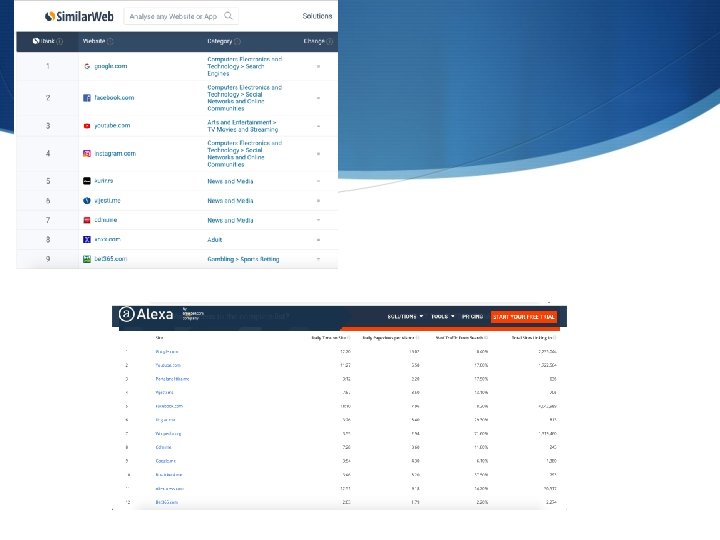Open the SOLUTIONS dropdown in Alexa header
Viewport: 720px width, 540px height.
tap(405, 316)
